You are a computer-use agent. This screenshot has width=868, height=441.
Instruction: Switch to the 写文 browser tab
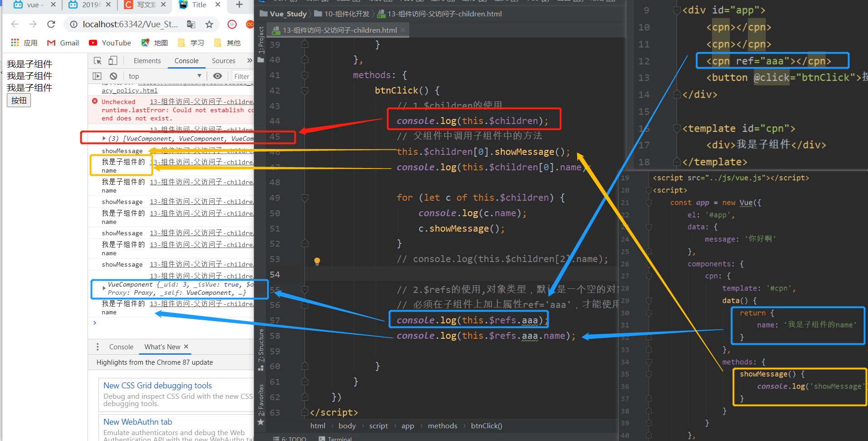coord(146,5)
